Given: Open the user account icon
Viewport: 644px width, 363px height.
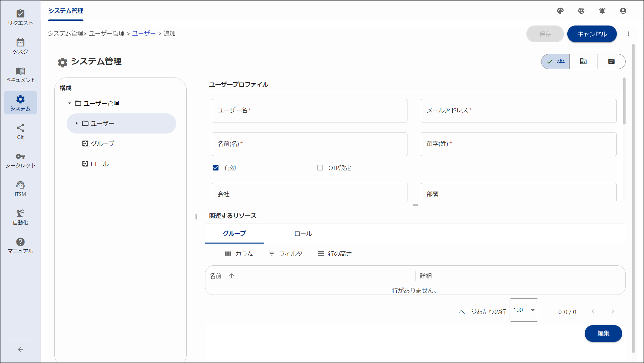Looking at the screenshot, I should 623,11.
